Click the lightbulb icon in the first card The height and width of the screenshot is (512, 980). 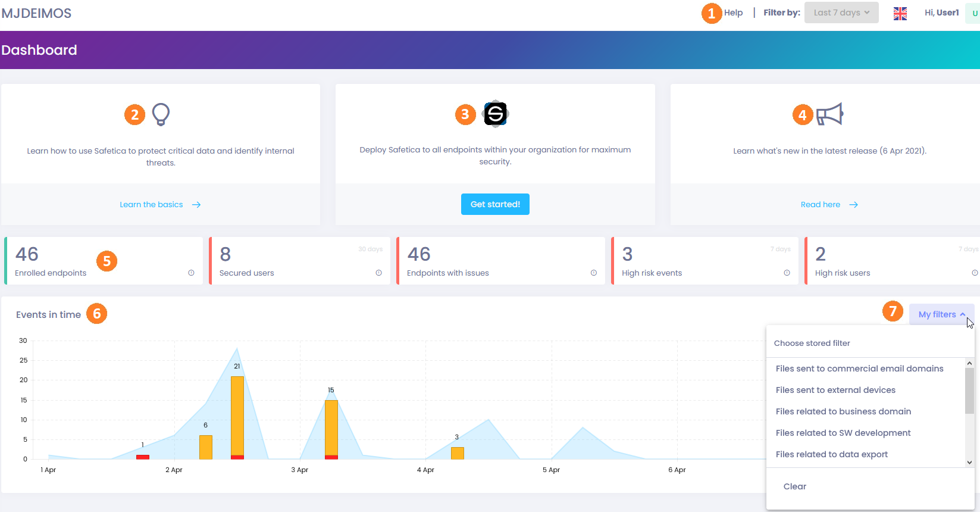161,114
